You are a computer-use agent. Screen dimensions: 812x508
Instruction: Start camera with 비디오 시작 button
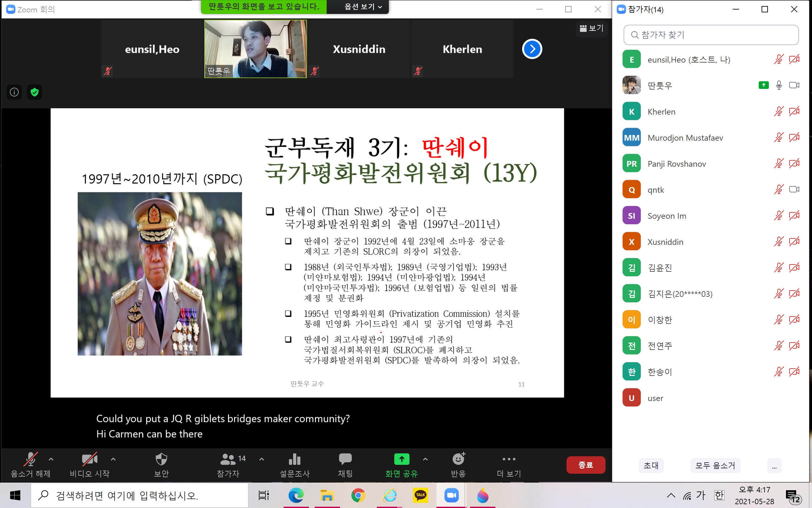tap(89, 465)
